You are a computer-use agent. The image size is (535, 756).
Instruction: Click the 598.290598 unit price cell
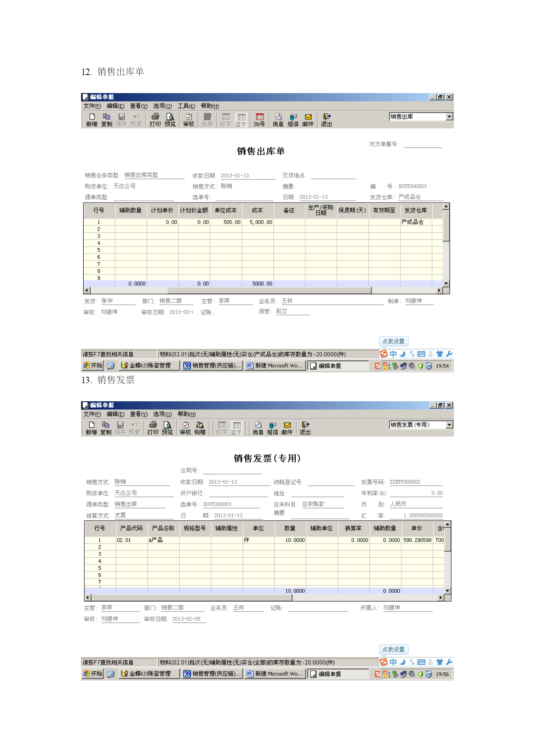pos(417,540)
